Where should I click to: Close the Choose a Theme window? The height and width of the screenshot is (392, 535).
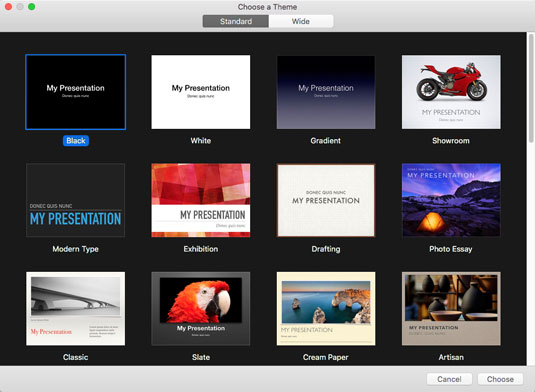[9, 7]
